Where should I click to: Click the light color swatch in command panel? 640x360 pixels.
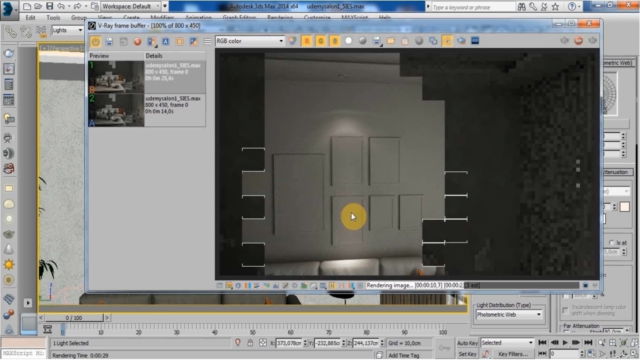[x=624, y=207]
